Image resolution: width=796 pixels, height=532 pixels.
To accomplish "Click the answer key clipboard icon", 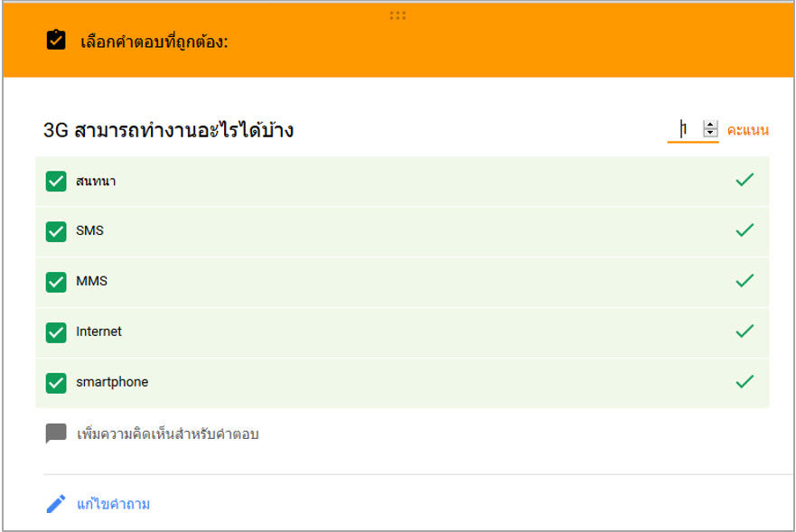I will pos(56,40).
